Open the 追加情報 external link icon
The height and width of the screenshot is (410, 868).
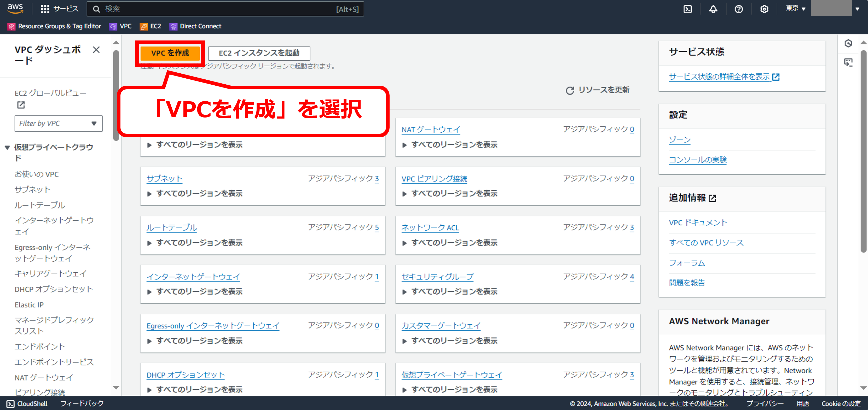[x=712, y=198]
